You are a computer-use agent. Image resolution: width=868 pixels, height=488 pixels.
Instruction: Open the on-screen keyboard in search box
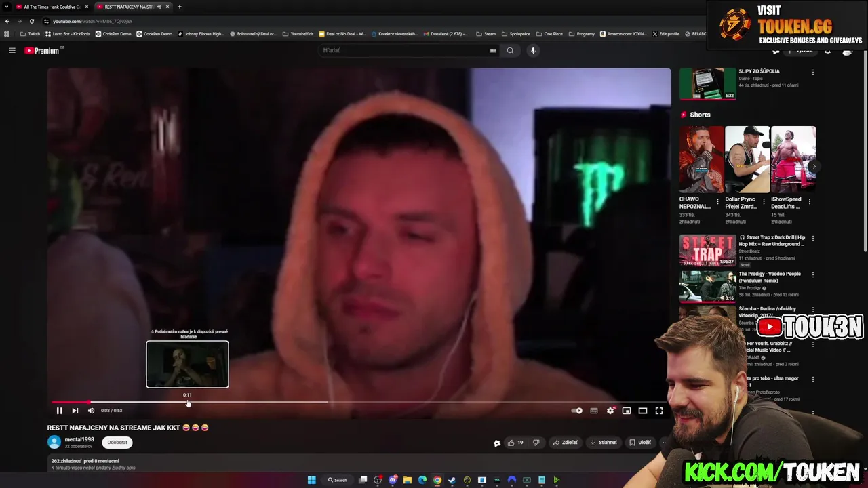pos(493,50)
